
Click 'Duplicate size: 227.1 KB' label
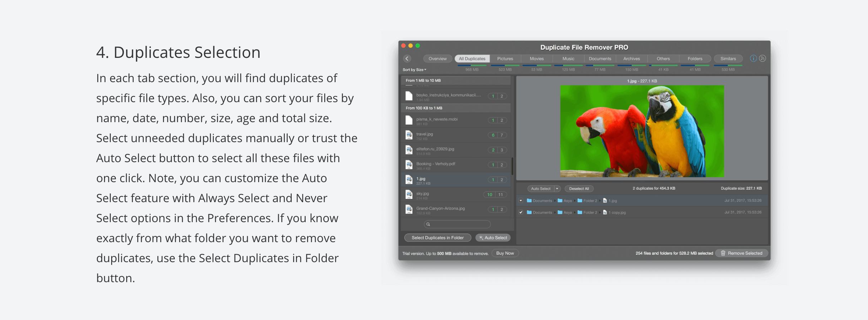(741, 188)
